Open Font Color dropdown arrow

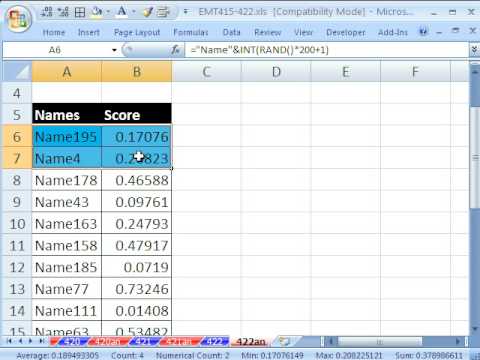(134, 12)
